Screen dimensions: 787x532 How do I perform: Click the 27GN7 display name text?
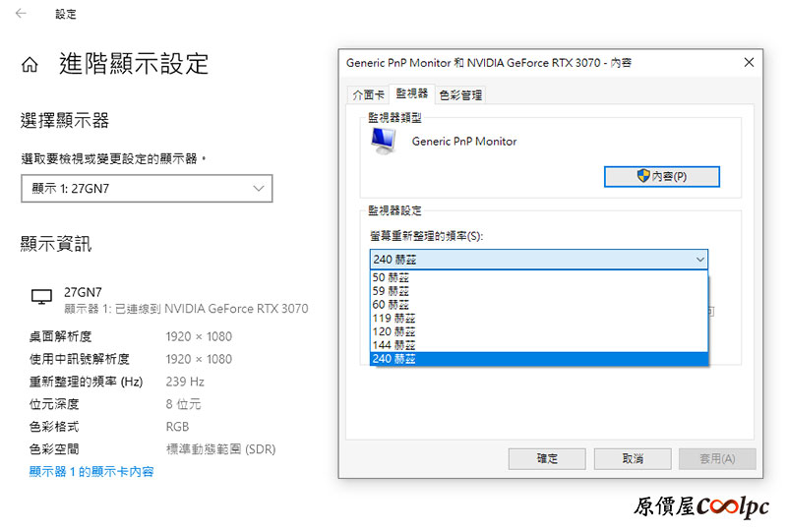(x=83, y=292)
